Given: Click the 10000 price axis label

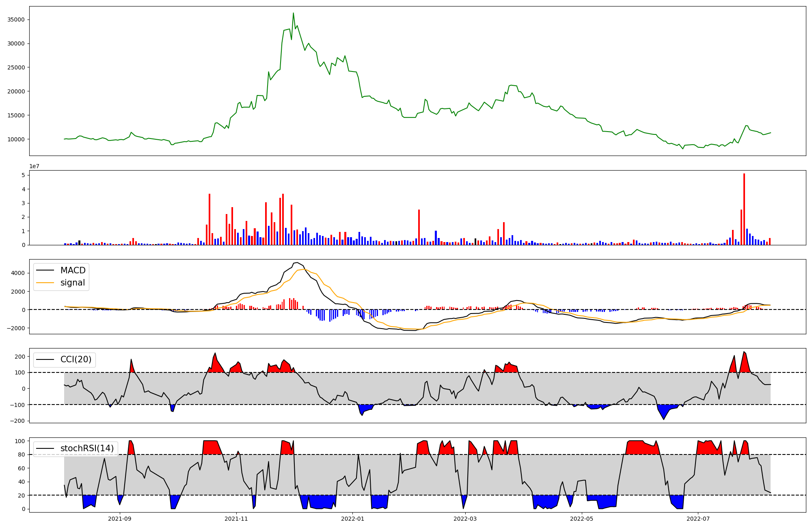Looking at the screenshot, I should [16, 139].
